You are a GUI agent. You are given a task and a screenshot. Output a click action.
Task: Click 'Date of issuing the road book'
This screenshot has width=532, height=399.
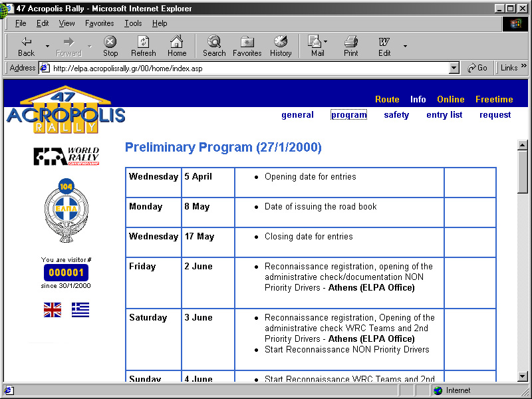point(321,207)
